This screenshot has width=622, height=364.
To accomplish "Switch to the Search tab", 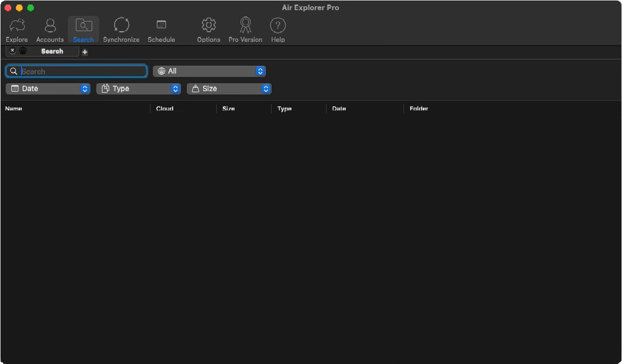I will coord(53,51).
